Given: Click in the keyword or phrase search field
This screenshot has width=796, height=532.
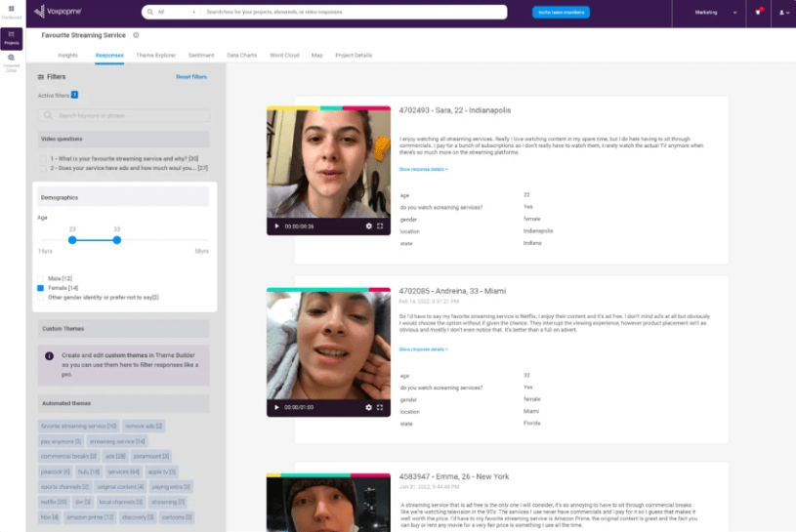Looking at the screenshot, I should pos(123,115).
